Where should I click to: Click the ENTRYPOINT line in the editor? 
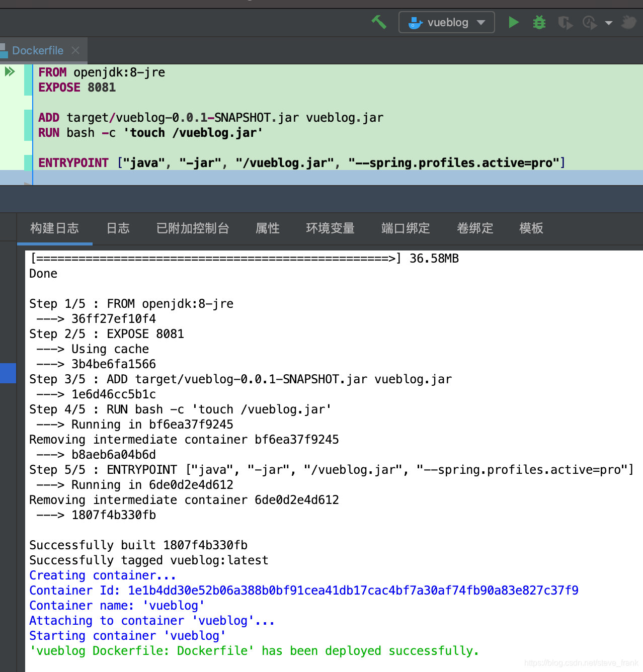pos(302,162)
